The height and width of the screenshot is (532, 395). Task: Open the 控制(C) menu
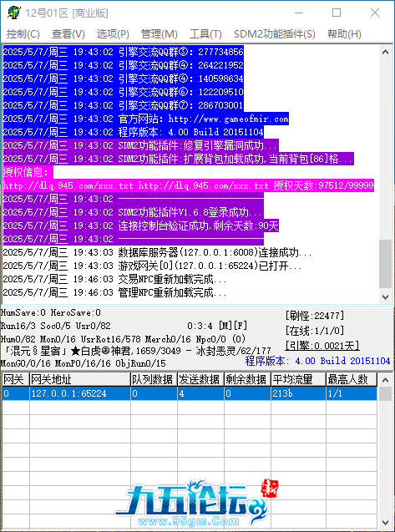click(23, 34)
